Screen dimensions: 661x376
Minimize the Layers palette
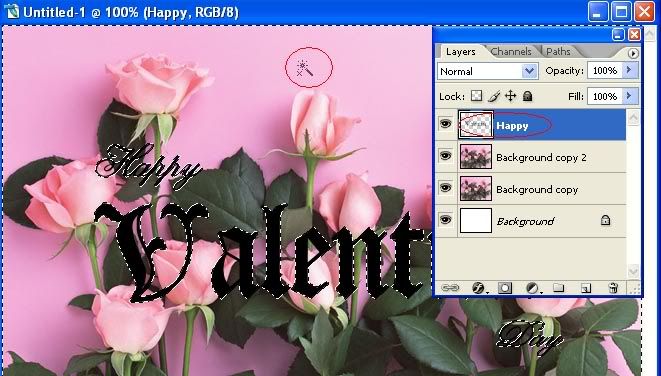(x=618, y=35)
